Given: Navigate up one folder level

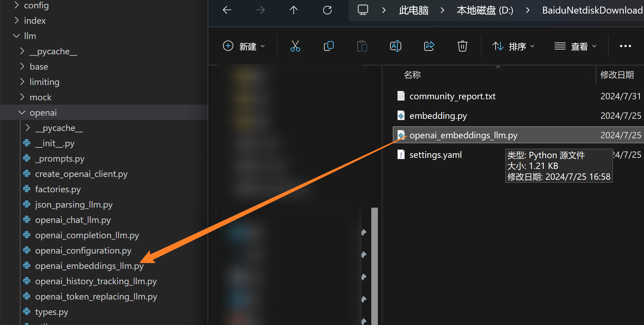Looking at the screenshot, I should [x=294, y=10].
